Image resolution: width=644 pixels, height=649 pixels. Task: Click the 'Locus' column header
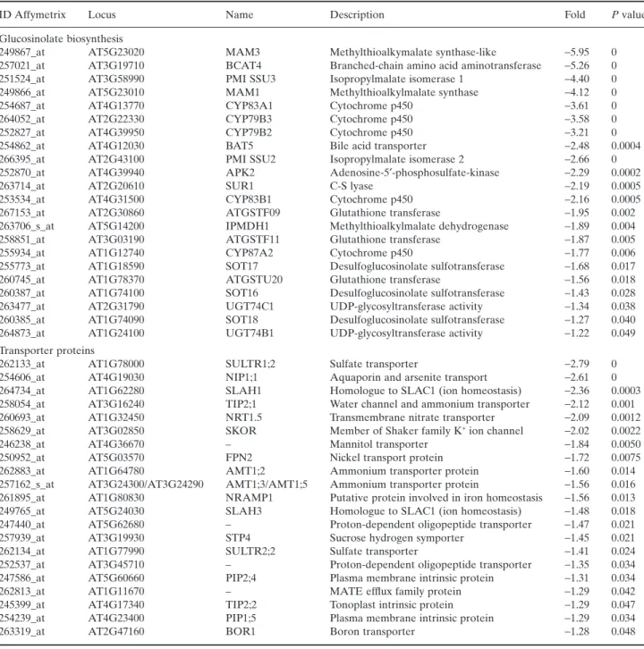[x=102, y=15]
